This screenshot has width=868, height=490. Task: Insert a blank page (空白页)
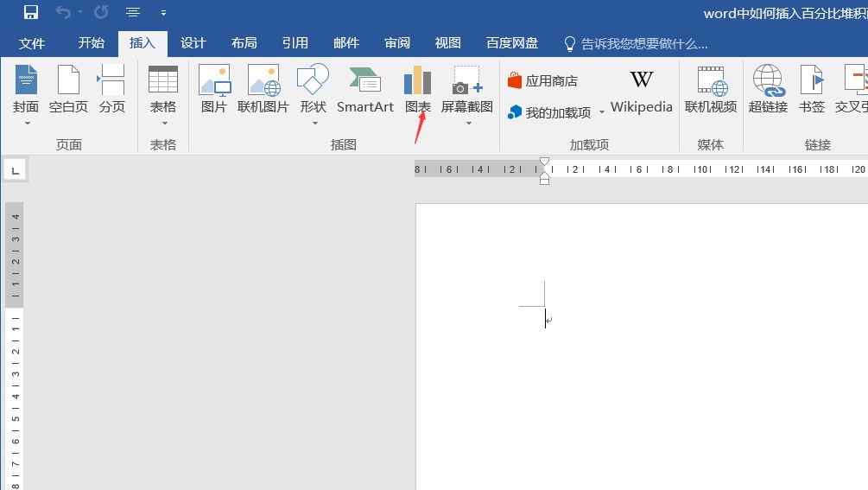tap(68, 90)
